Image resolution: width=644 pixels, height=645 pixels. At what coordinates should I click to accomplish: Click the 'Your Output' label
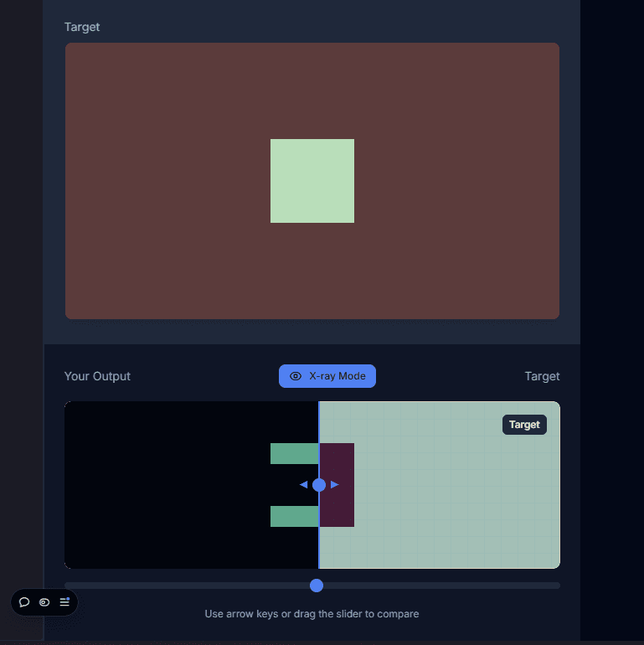point(97,376)
